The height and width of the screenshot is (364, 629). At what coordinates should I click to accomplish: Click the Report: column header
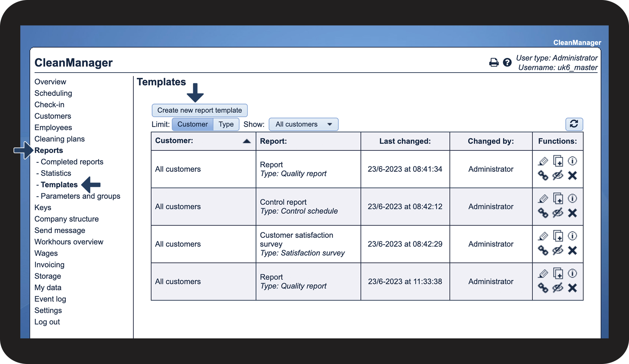tap(308, 141)
